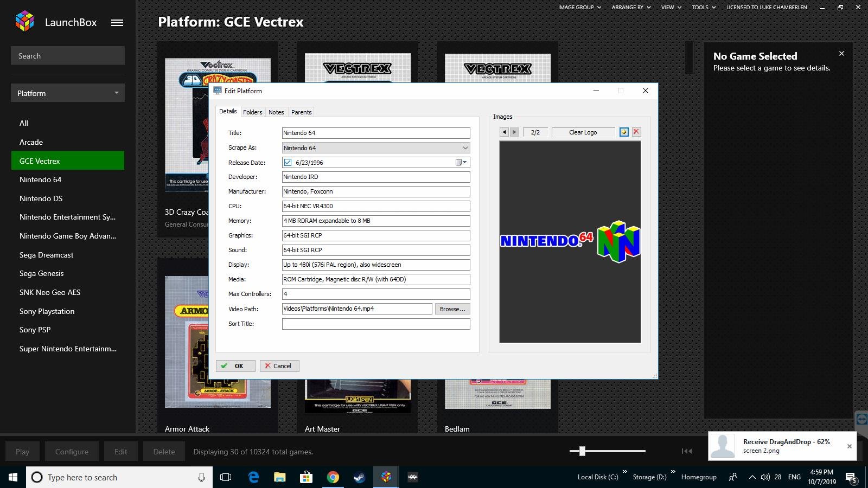Click the Edit button in bottom bar
The height and width of the screenshot is (488, 868).
(120, 452)
